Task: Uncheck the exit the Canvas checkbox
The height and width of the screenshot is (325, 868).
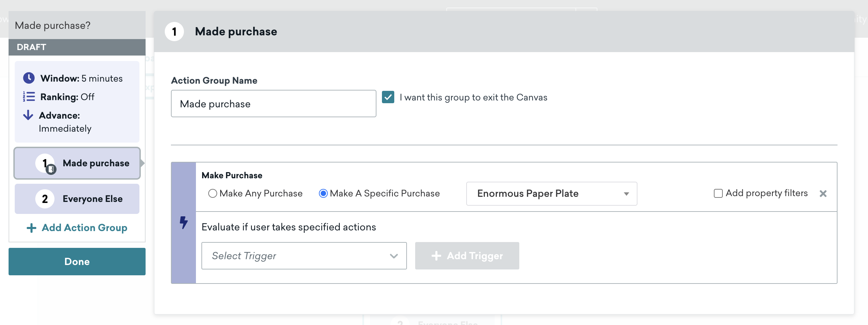Action: pos(388,97)
